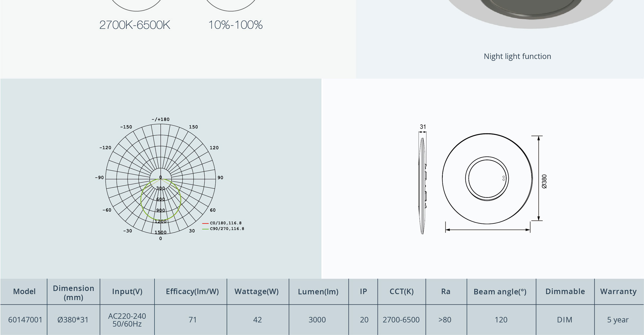
Task: Click the 'Lumen(lm)' column header
Action: [318, 292]
